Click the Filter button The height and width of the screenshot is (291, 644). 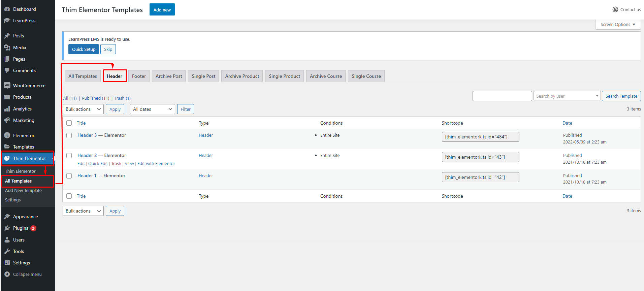tap(186, 109)
